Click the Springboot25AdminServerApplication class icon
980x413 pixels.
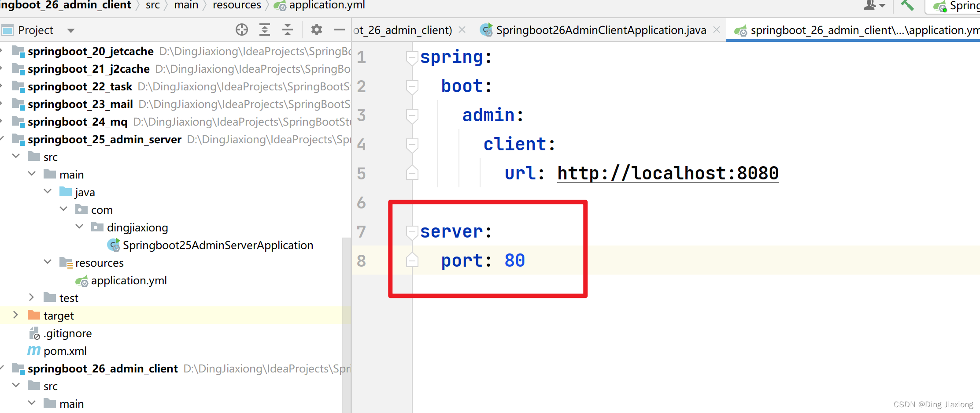pos(114,245)
